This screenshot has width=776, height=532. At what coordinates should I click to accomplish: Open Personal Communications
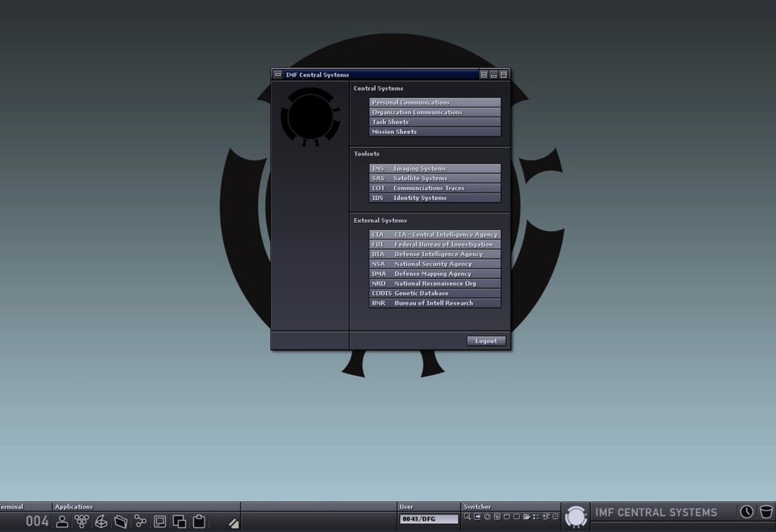[435, 102]
